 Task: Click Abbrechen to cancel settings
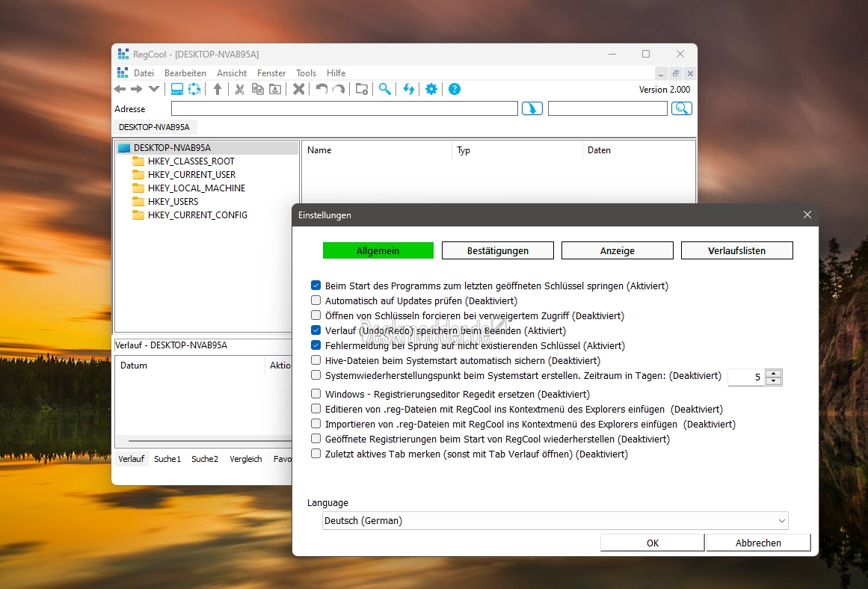point(758,543)
